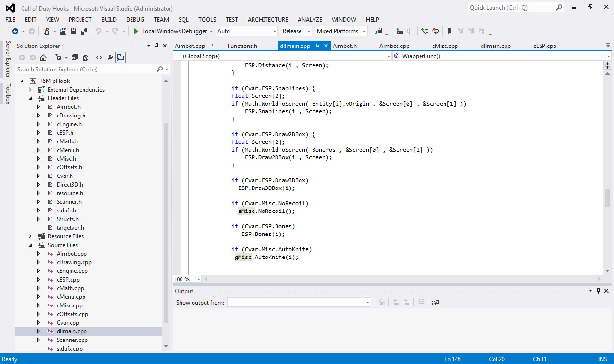This screenshot has width=614, height=364.
Task: Open the debug type dropdown showing Auto
Action: [x=247, y=31]
